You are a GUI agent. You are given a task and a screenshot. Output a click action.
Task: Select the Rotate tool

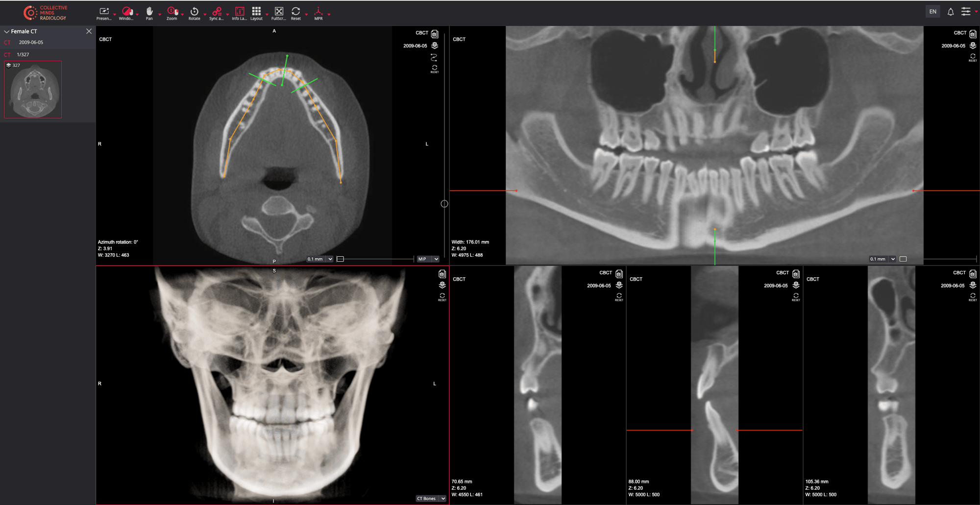click(195, 13)
